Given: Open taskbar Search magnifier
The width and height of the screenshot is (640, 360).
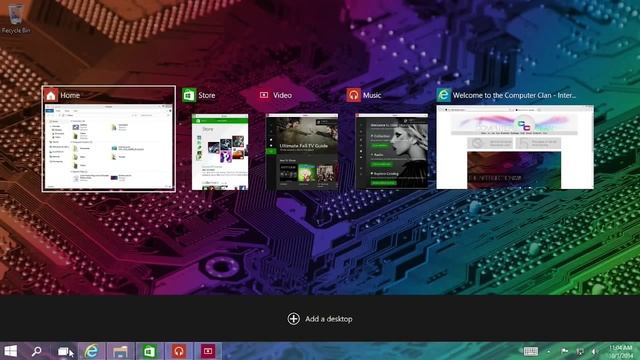Looking at the screenshot, I should pyautogui.click(x=37, y=351).
